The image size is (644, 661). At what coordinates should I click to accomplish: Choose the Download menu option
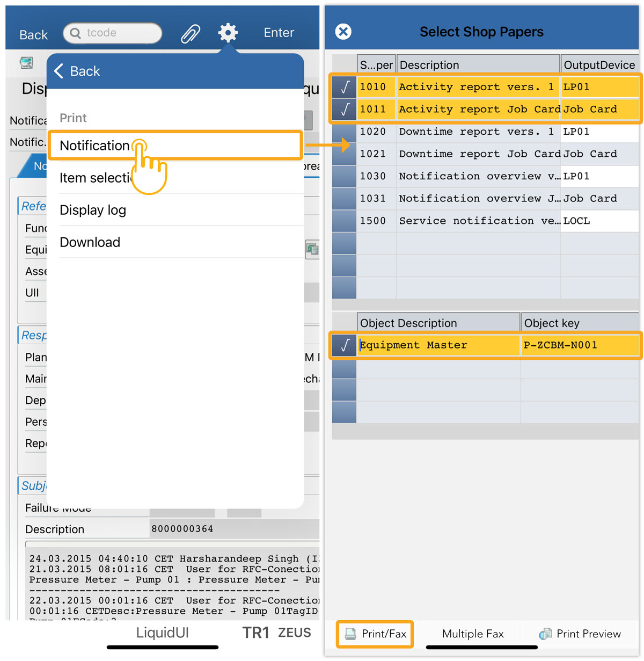tap(90, 242)
